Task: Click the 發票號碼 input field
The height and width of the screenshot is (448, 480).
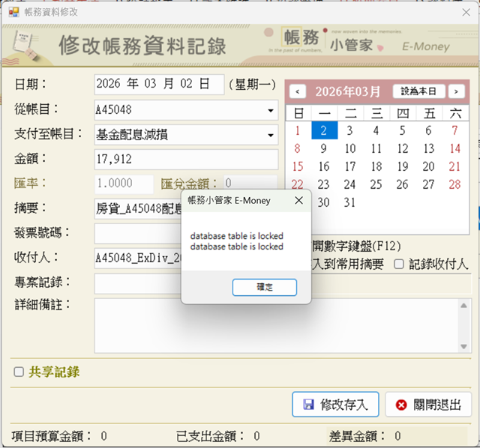Action: click(138, 233)
